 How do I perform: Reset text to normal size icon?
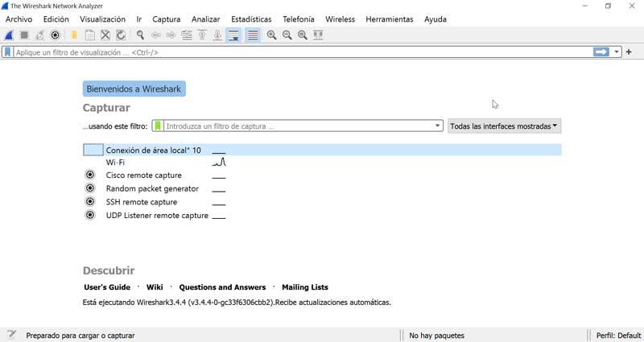click(x=303, y=35)
